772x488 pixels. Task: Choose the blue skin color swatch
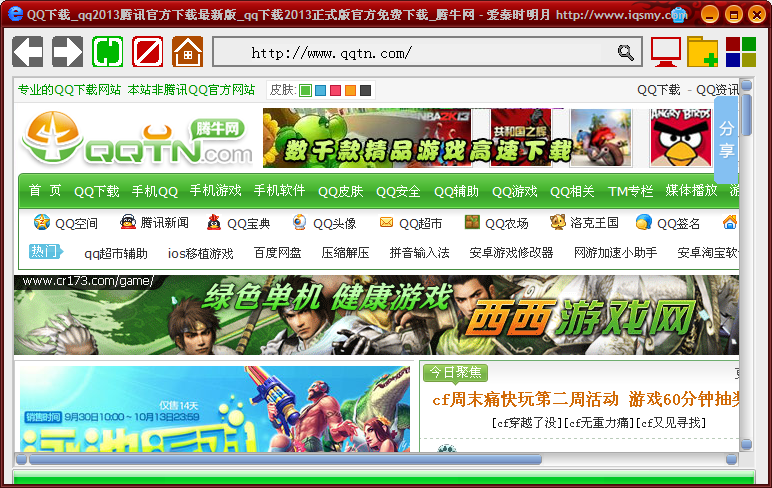(x=321, y=91)
